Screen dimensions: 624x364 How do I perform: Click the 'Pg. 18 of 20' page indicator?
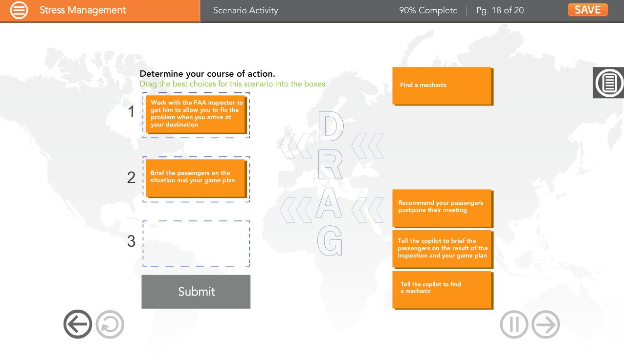pyautogui.click(x=500, y=10)
